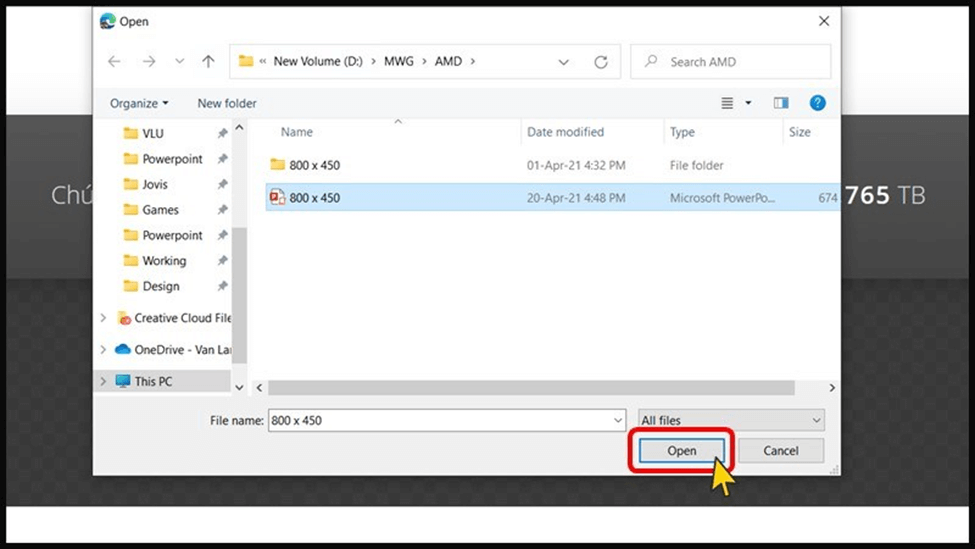
Task: Click the date 20-Apr-21 4:48 PM
Action: [576, 198]
